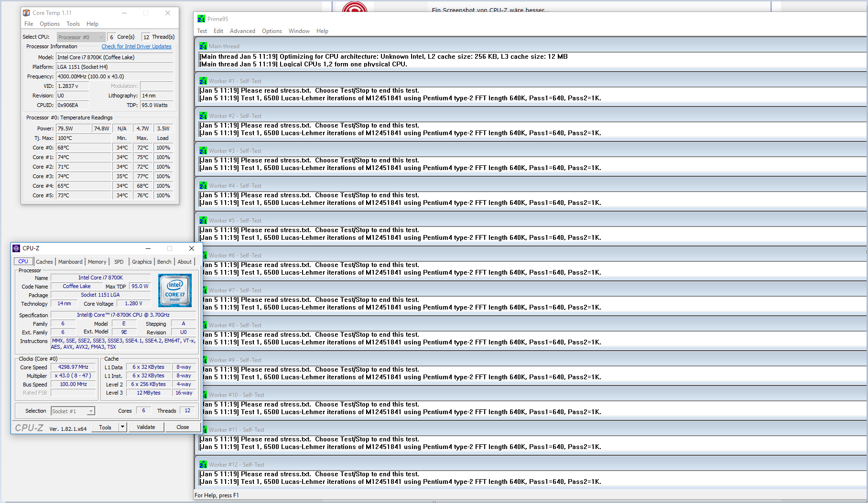Minimize the Core Temp window

124,13
